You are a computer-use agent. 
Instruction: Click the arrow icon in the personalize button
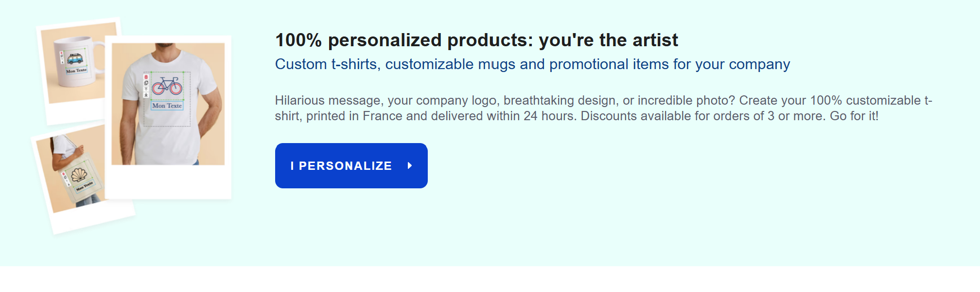click(410, 165)
